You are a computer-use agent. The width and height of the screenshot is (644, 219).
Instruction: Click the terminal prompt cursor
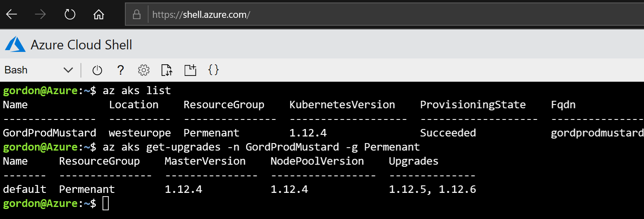[x=105, y=204]
